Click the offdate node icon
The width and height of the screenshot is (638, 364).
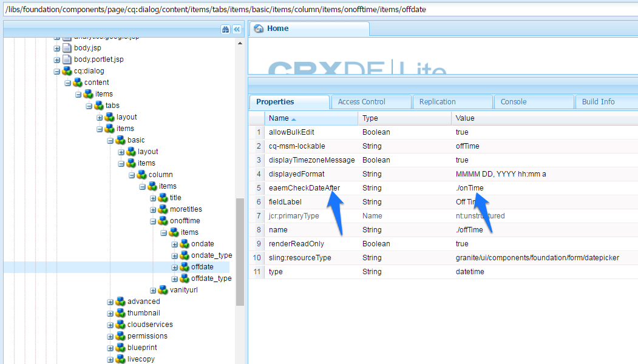[x=185, y=267]
